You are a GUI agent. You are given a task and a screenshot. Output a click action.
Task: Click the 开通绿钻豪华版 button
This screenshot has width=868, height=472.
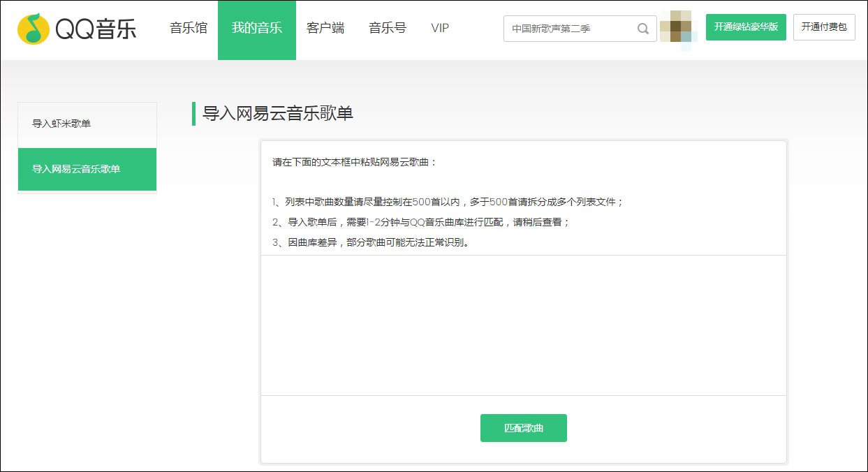[746, 27]
